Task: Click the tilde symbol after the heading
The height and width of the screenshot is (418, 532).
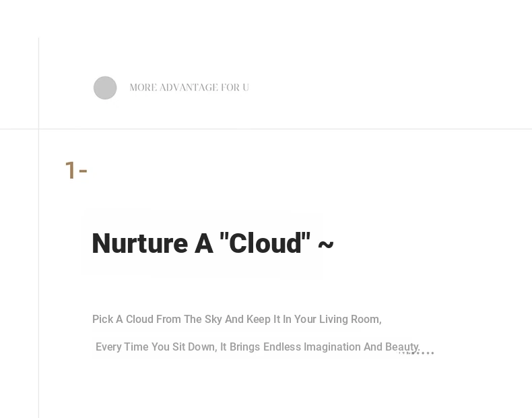Action: [325, 244]
